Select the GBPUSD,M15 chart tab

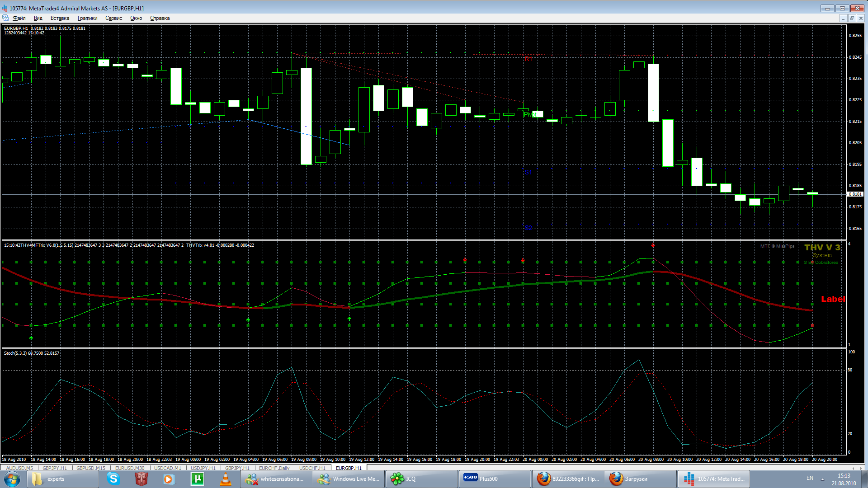[x=90, y=468]
